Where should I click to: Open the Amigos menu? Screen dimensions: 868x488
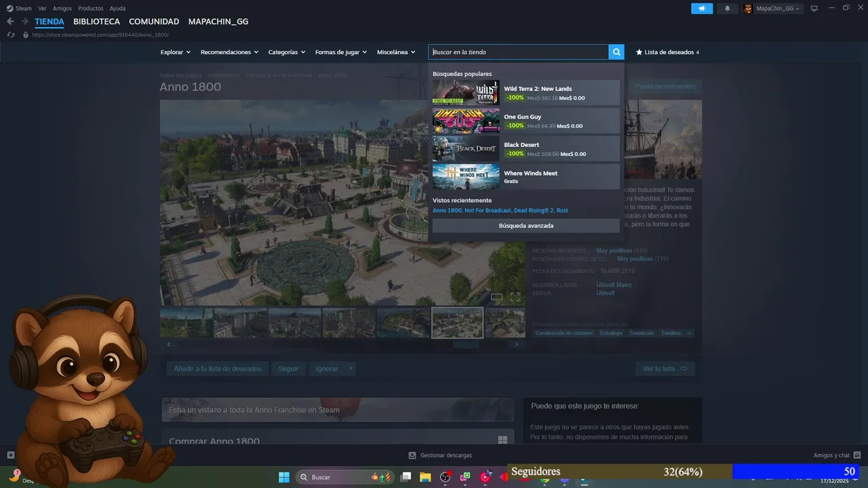click(x=62, y=8)
